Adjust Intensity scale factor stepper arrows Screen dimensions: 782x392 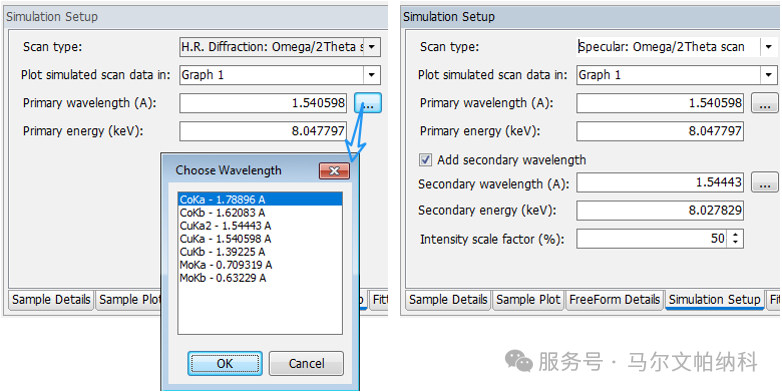pos(735,239)
